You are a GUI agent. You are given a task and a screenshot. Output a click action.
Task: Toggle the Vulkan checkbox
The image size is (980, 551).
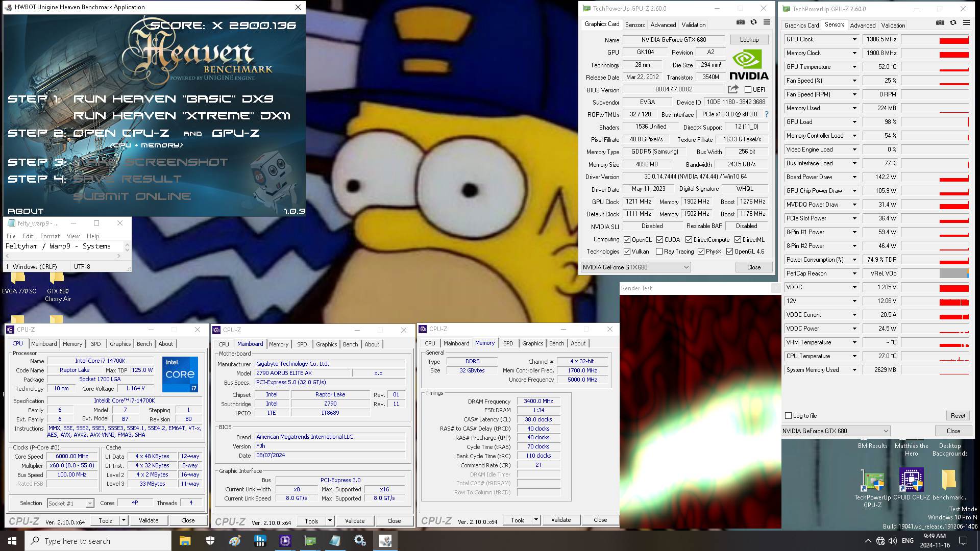pos(627,252)
